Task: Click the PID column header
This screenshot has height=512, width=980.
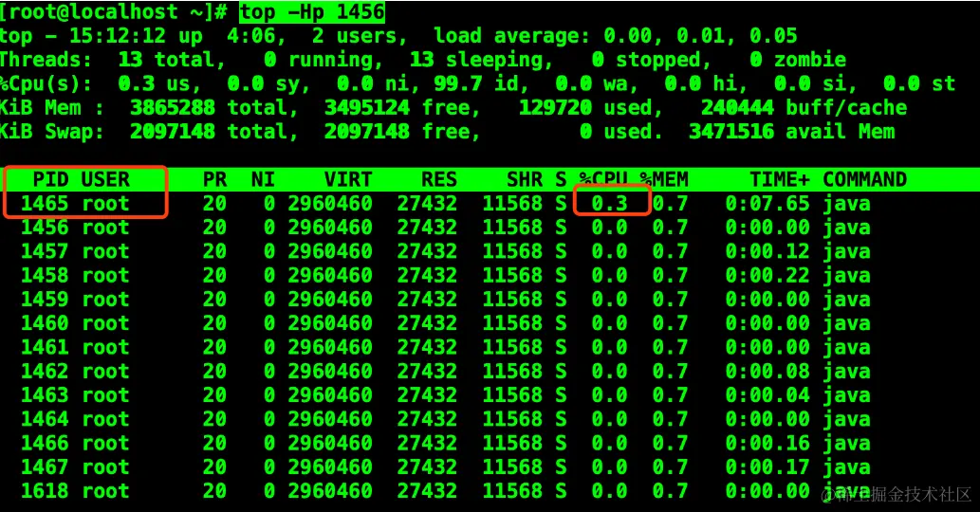Action: (50, 180)
